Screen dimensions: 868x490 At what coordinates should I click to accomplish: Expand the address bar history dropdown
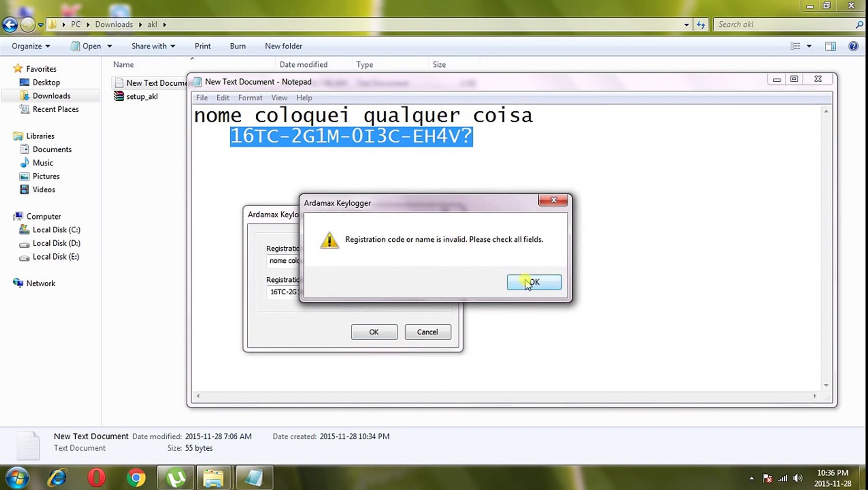687,25
